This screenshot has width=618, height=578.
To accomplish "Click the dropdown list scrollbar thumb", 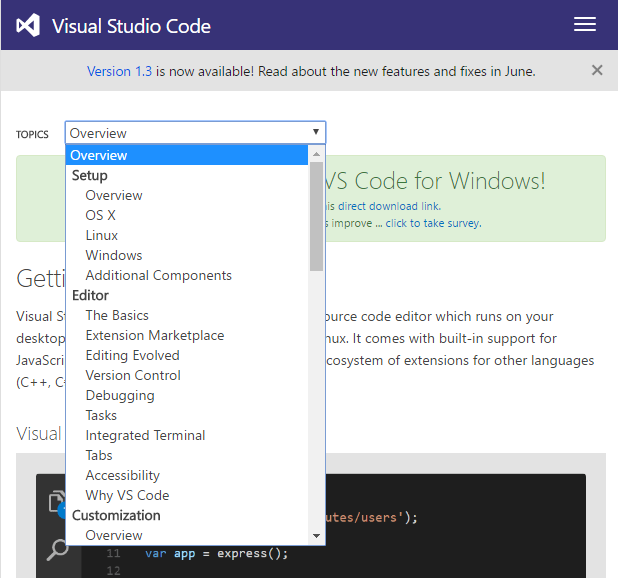I will coord(316,216).
